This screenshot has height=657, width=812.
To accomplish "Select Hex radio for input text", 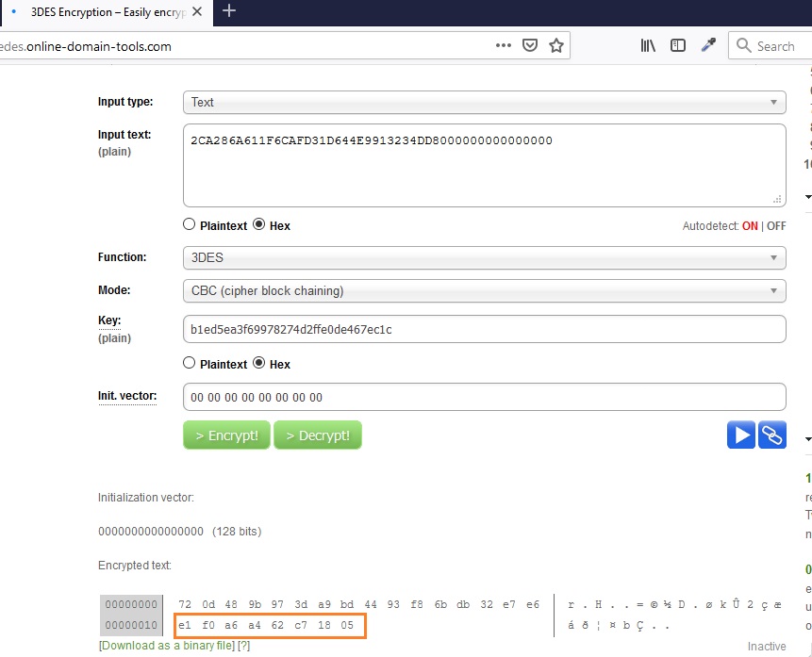I will coord(259,224).
